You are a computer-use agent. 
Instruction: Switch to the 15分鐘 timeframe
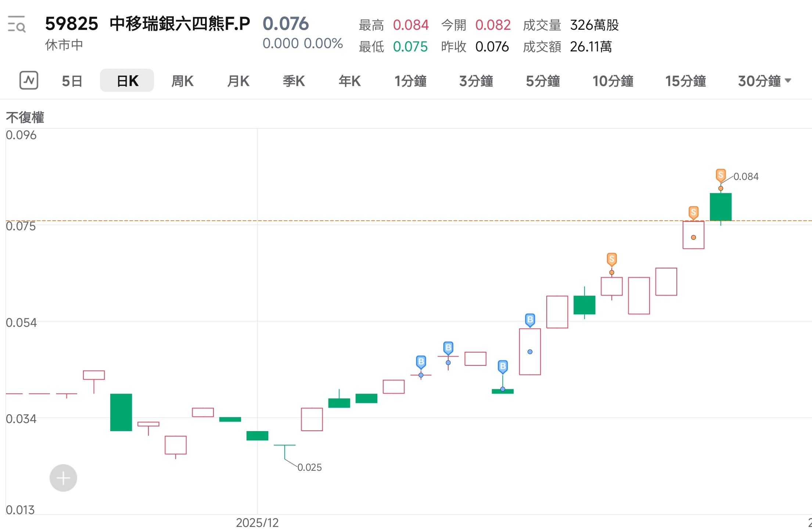tap(685, 81)
